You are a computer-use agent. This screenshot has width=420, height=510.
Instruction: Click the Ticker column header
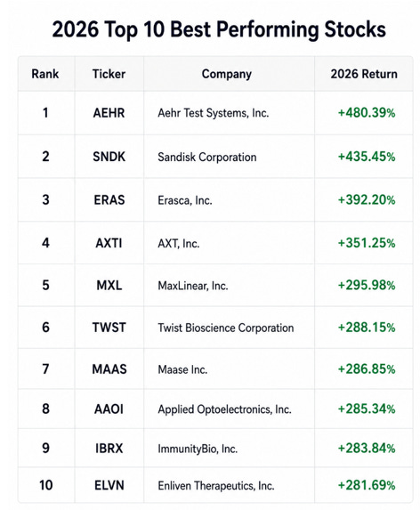coord(109,74)
